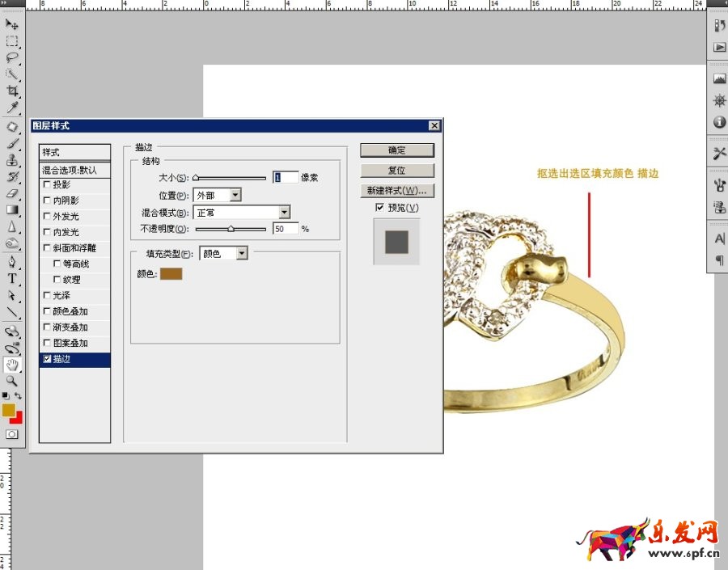This screenshot has width=728, height=570.
Task: Select the 样式 entry in the list
Action: point(74,153)
